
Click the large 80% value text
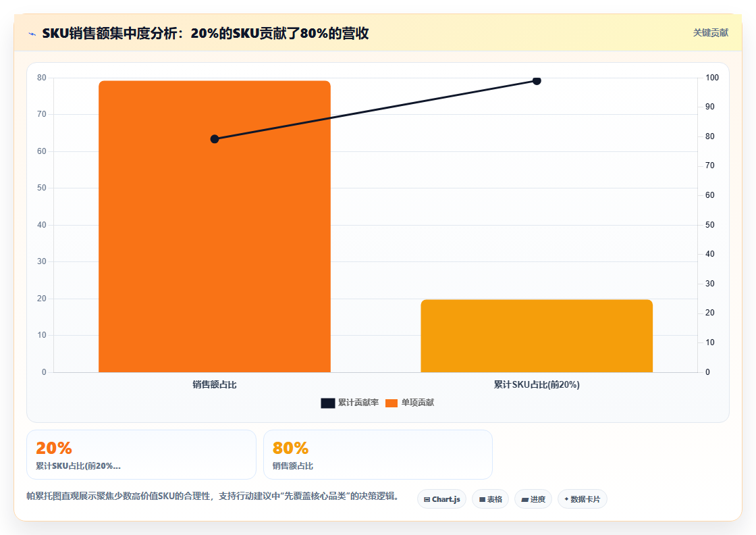pos(290,448)
